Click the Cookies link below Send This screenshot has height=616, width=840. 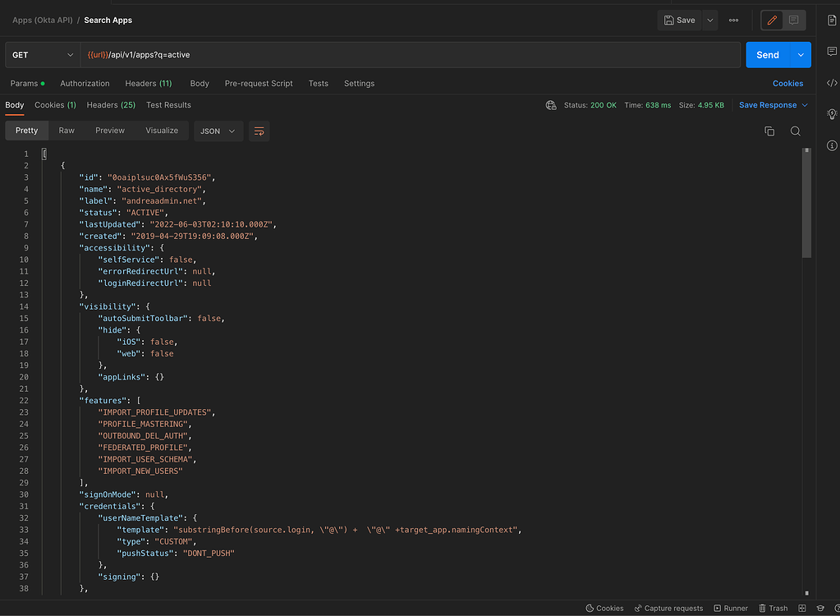point(787,84)
